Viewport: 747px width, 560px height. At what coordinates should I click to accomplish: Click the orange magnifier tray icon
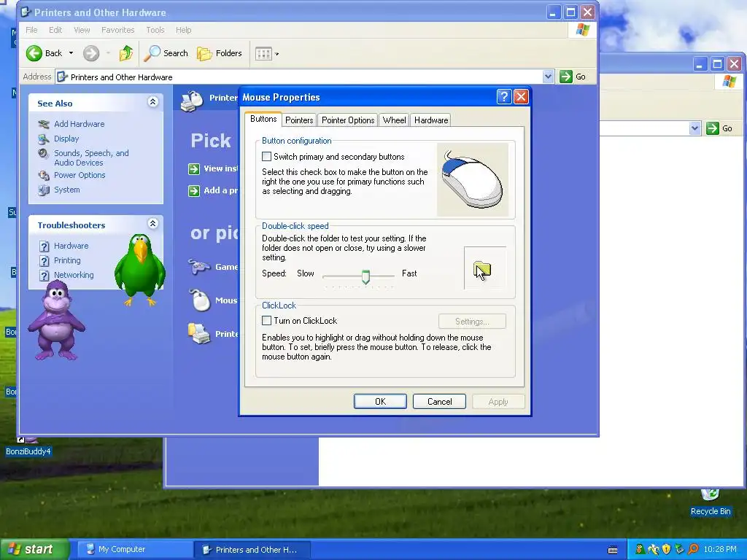[693, 550]
